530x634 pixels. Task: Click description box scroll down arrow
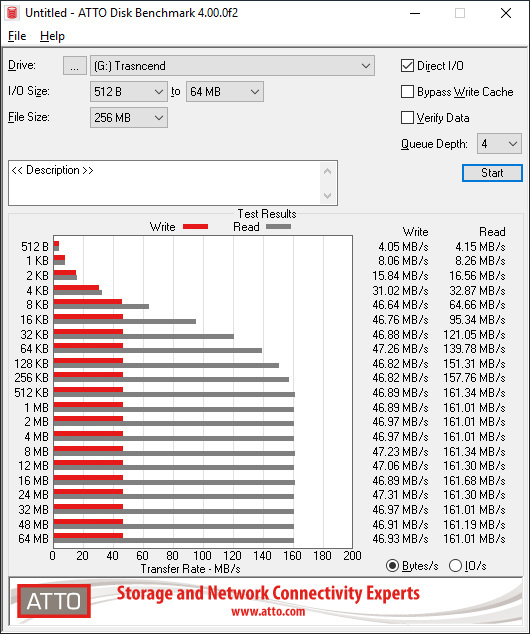[x=327, y=196]
